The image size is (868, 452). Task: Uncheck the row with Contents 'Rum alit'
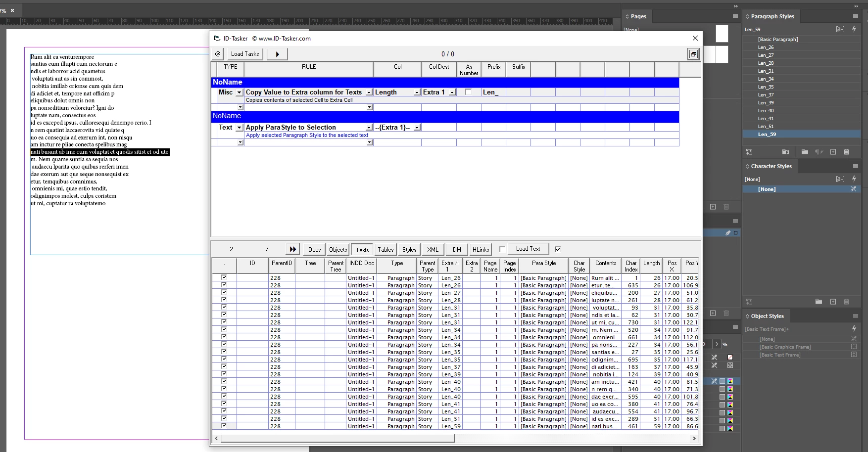(224, 277)
